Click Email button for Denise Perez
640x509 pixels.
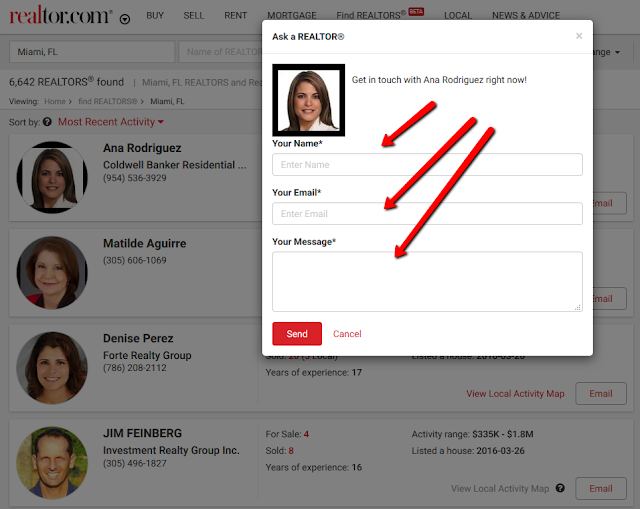pos(601,393)
